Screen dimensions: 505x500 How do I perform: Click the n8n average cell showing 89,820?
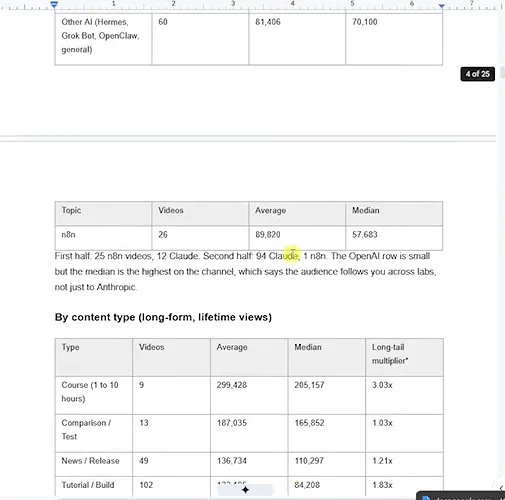tap(297, 238)
